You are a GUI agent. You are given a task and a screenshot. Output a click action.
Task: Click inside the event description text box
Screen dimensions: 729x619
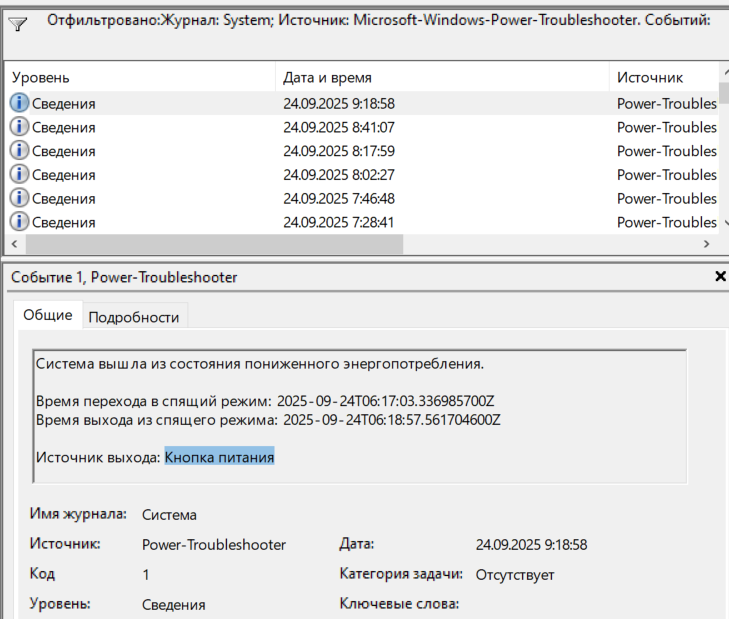(360, 416)
